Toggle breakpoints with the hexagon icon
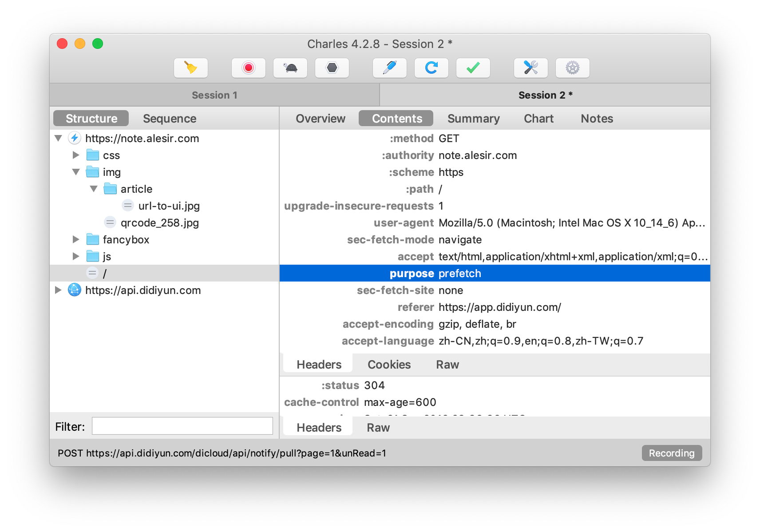Screen dimensions: 760x532 tap(332, 68)
